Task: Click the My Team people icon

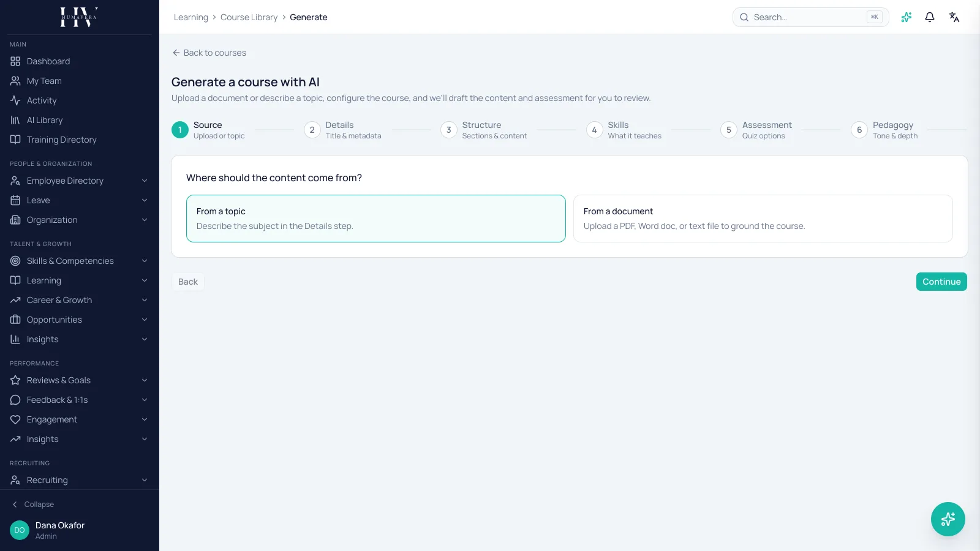Action: click(x=15, y=81)
